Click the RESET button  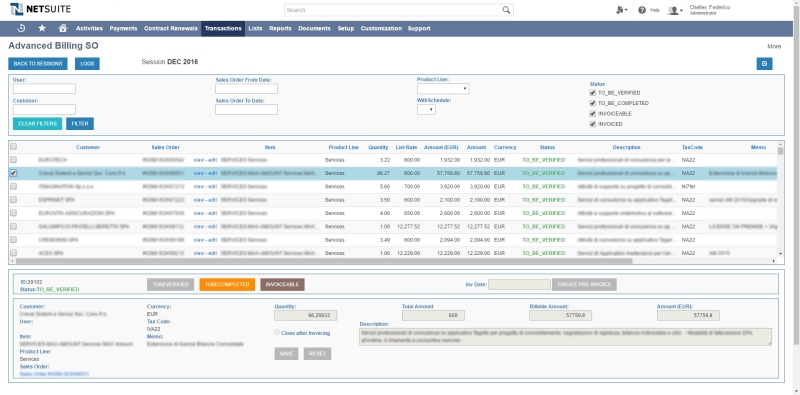(317, 354)
